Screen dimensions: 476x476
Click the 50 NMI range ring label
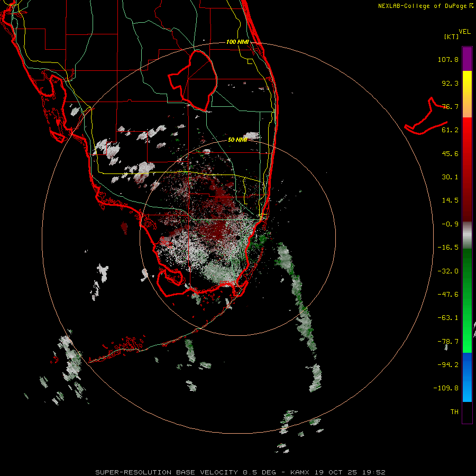point(237,140)
